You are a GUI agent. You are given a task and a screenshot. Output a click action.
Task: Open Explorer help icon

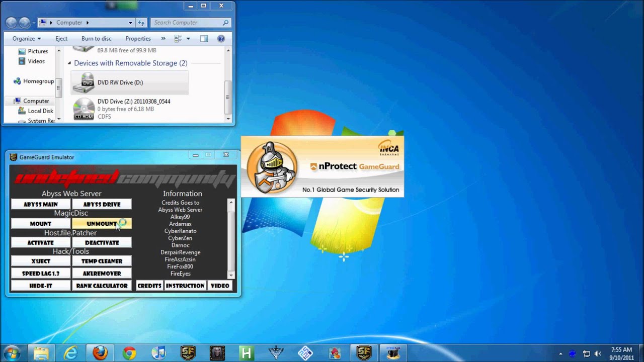point(221,39)
